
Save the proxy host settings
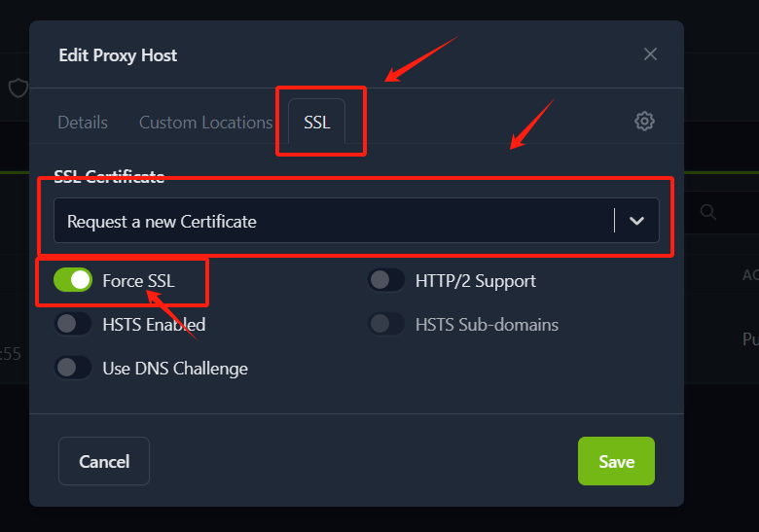click(x=616, y=461)
